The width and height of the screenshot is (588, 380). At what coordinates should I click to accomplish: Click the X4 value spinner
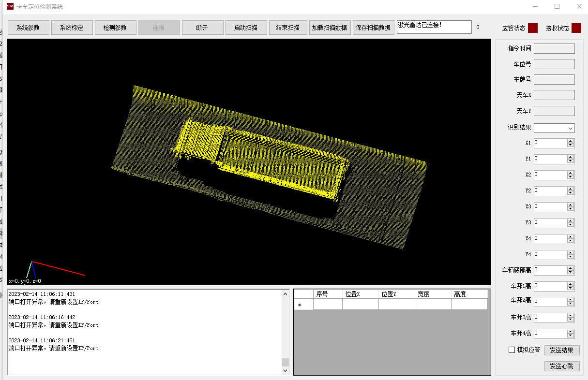(554, 238)
